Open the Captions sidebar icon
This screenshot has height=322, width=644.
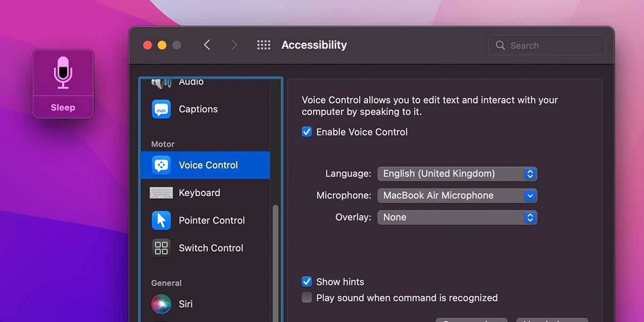[x=161, y=109]
